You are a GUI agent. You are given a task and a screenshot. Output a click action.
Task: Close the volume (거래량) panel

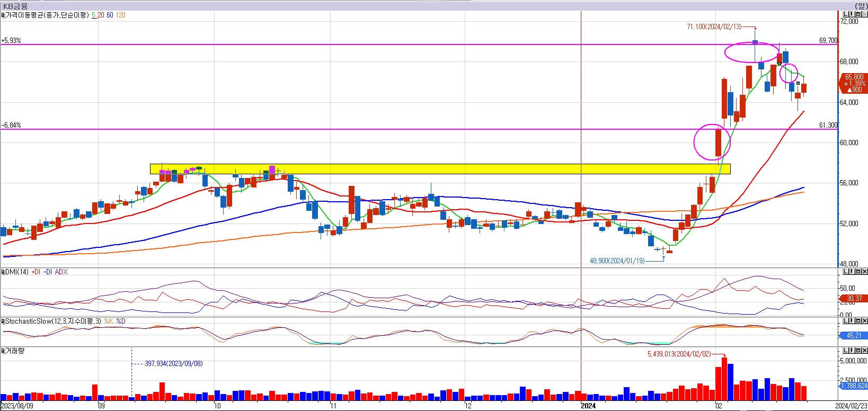[864, 351]
